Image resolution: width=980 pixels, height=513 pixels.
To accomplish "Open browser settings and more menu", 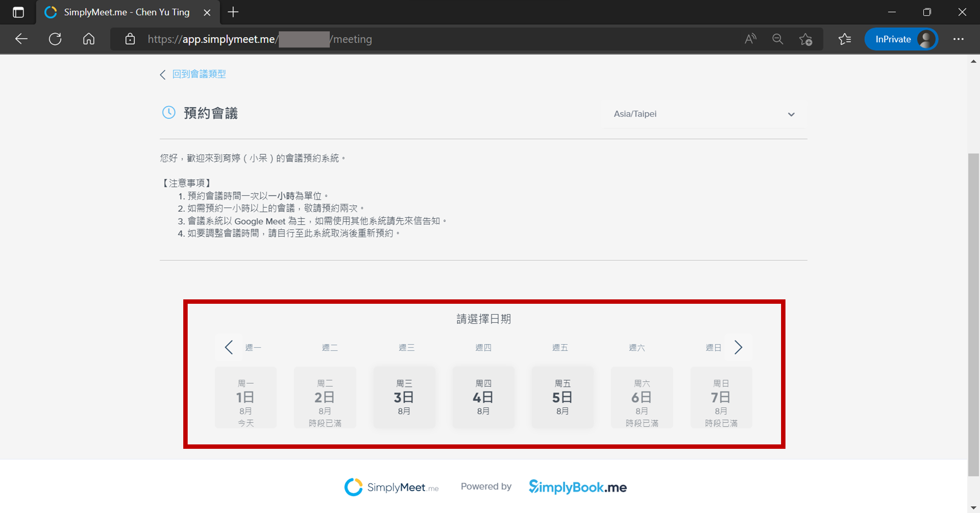I will point(958,39).
